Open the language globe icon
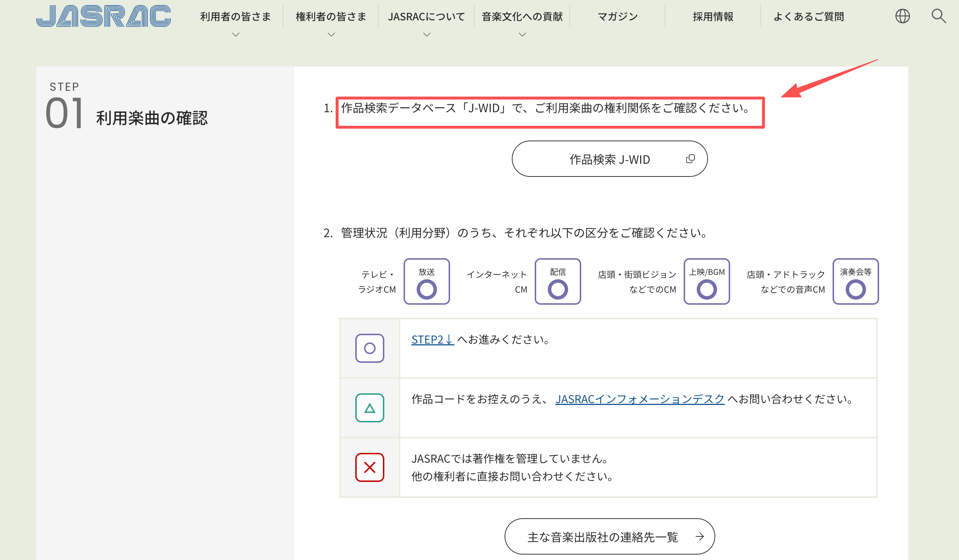This screenshot has height=560, width=959. pos(902,16)
